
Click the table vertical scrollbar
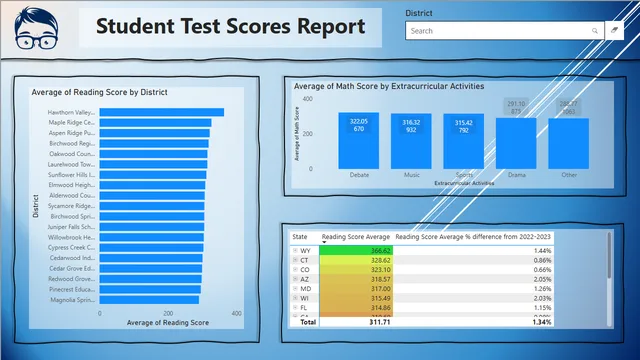click(x=609, y=256)
